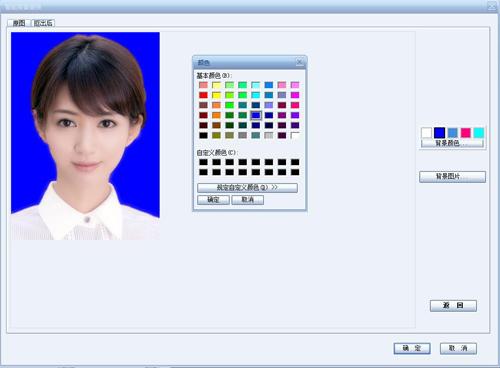
Task: Pick dark blue preset swatch above 背景颜色
Action: coord(439,133)
